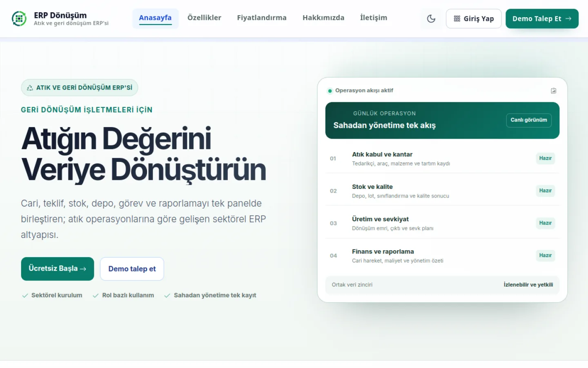This screenshot has height=368, width=588.
Task: Click the Demo Talep Et header button
Action: tap(542, 19)
